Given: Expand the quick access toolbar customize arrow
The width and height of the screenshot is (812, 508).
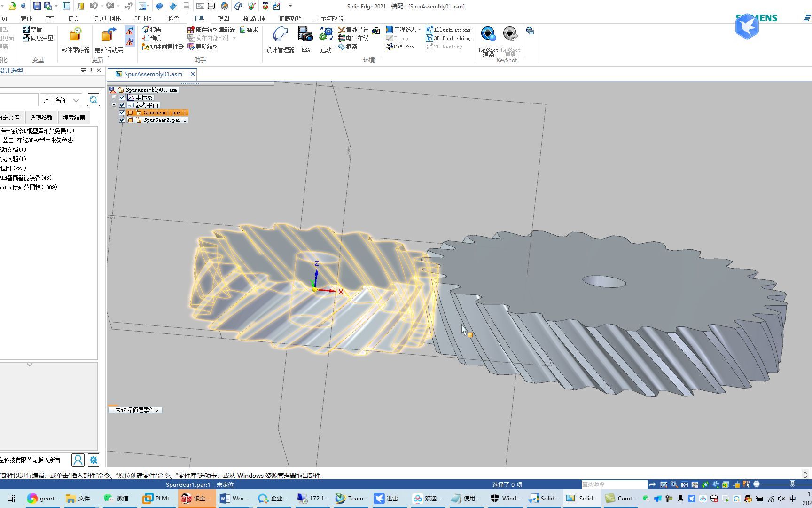Looking at the screenshot, I should [x=290, y=5].
